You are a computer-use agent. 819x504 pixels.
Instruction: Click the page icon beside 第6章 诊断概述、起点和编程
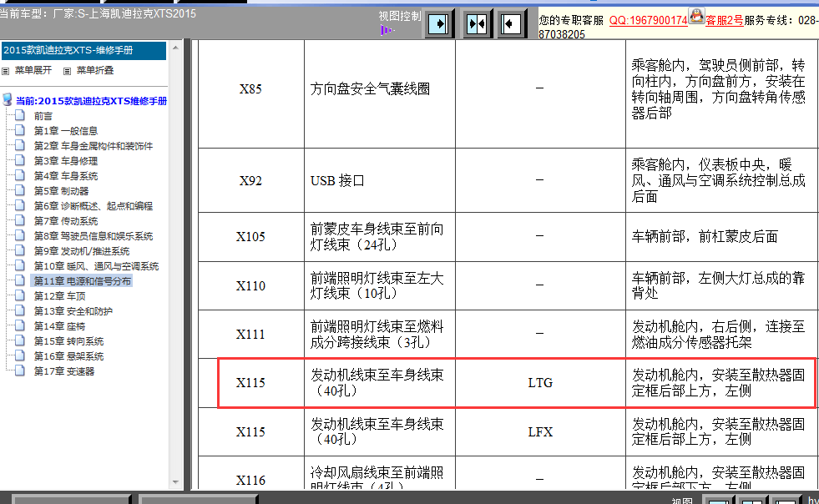[x=20, y=205]
